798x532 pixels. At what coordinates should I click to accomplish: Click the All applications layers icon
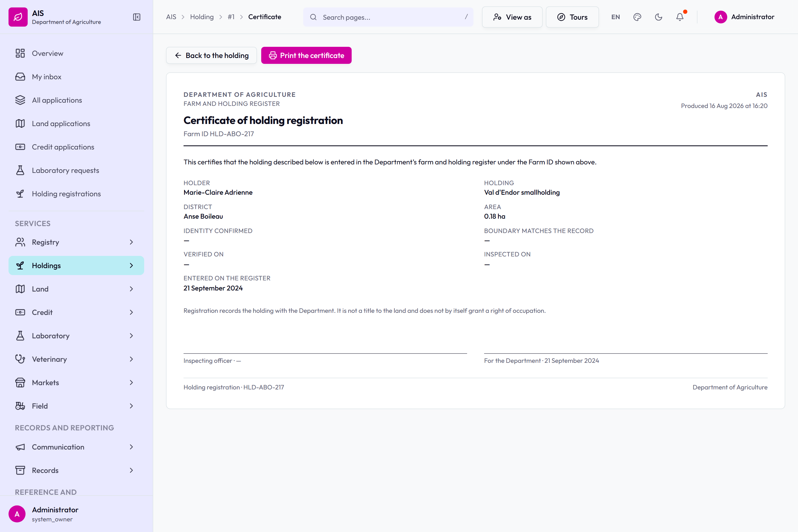pyautogui.click(x=20, y=100)
